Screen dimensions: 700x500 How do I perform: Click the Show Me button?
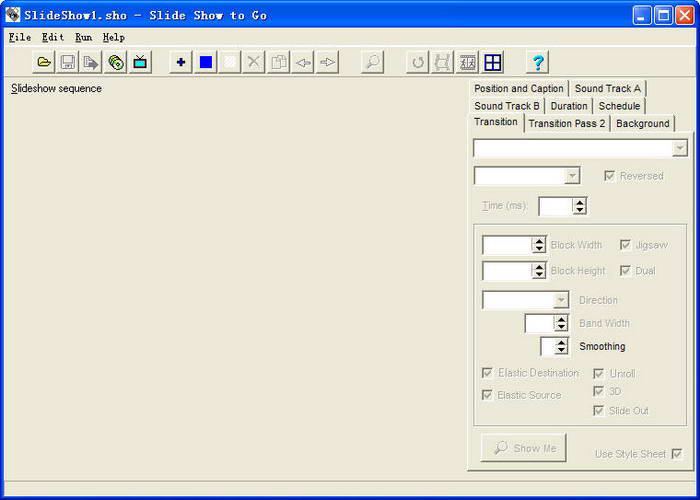[524, 448]
